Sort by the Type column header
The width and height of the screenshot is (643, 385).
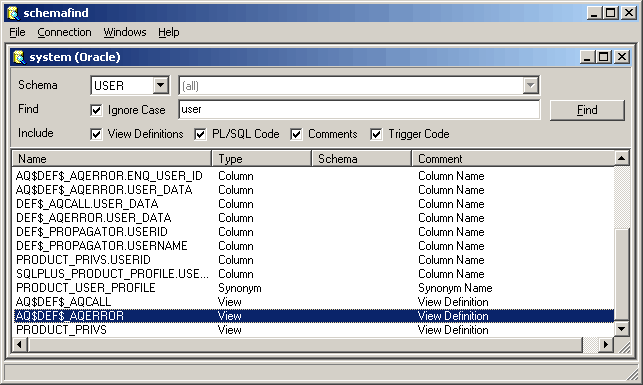point(262,159)
